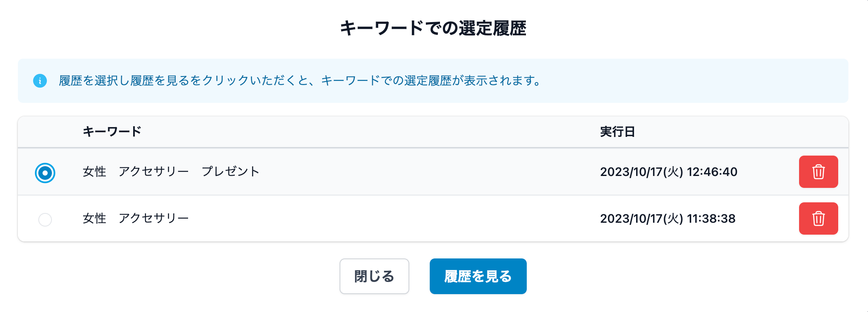Delete the history entry run at 11:38:38
The image size is (868, 312).
click(x=818, y=218)
